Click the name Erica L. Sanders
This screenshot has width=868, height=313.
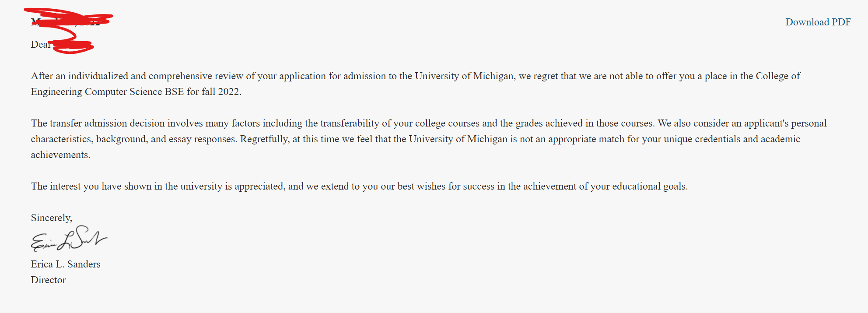click(66, 264)
